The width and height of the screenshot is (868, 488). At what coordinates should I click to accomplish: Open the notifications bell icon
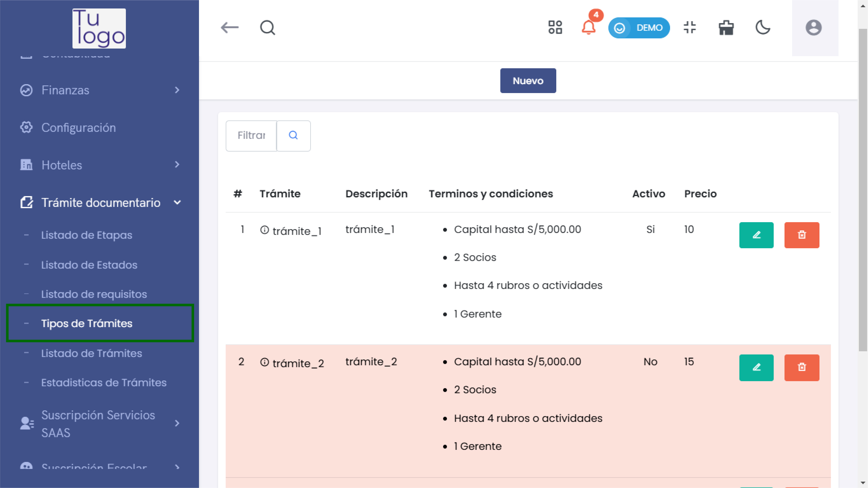[588, 28]
